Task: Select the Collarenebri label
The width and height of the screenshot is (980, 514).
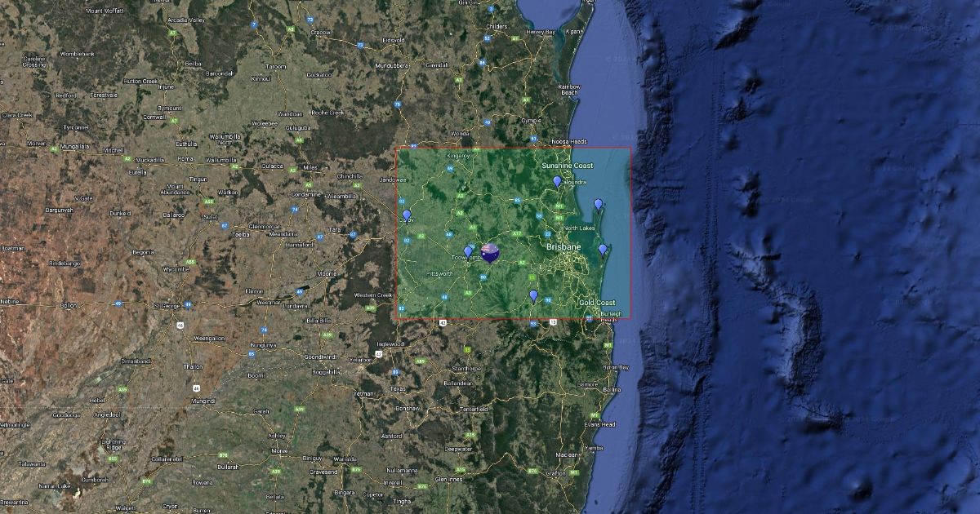Action: (167, 459)
